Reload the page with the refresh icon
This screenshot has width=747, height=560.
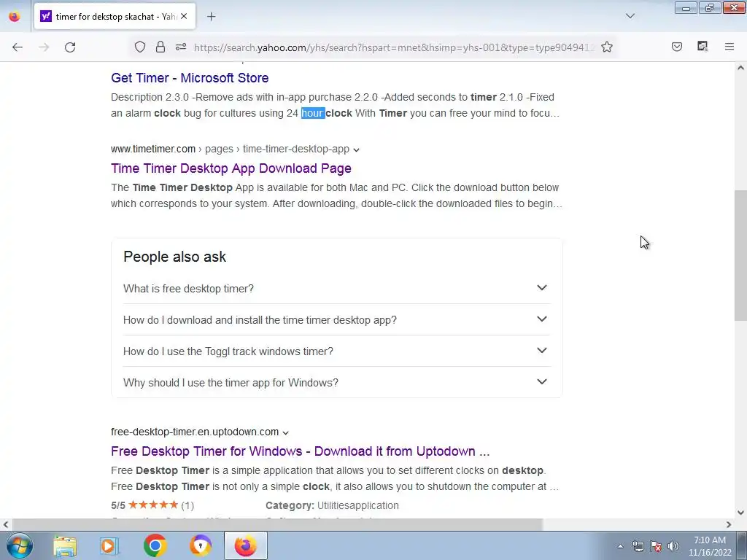pyautogui.click(x=70, y=47)
